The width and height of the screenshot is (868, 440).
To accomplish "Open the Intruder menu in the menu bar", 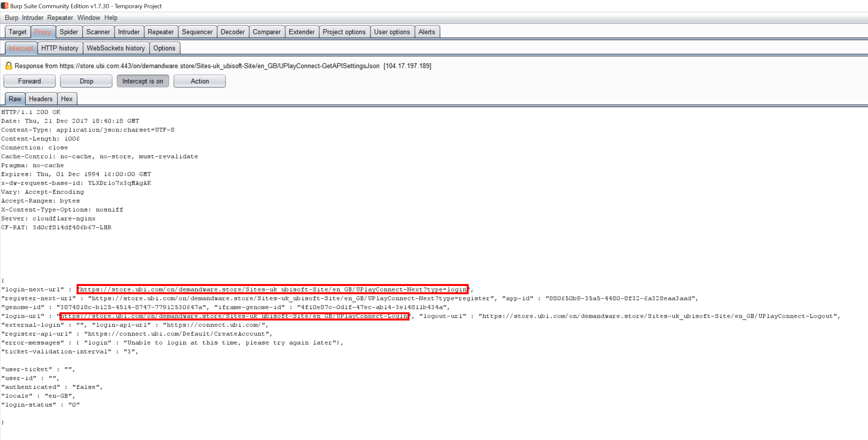I will [x=33, y=17].
